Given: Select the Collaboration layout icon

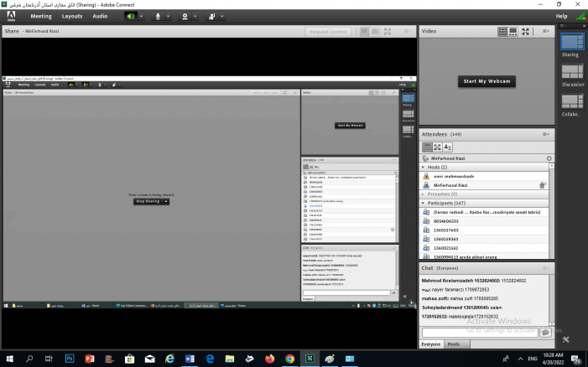Looking at the screenshot, I should point(572,103).
